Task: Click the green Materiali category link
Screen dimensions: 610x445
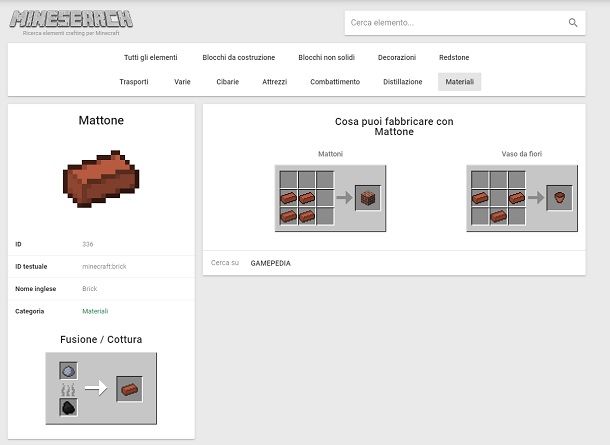Action: 95,311
